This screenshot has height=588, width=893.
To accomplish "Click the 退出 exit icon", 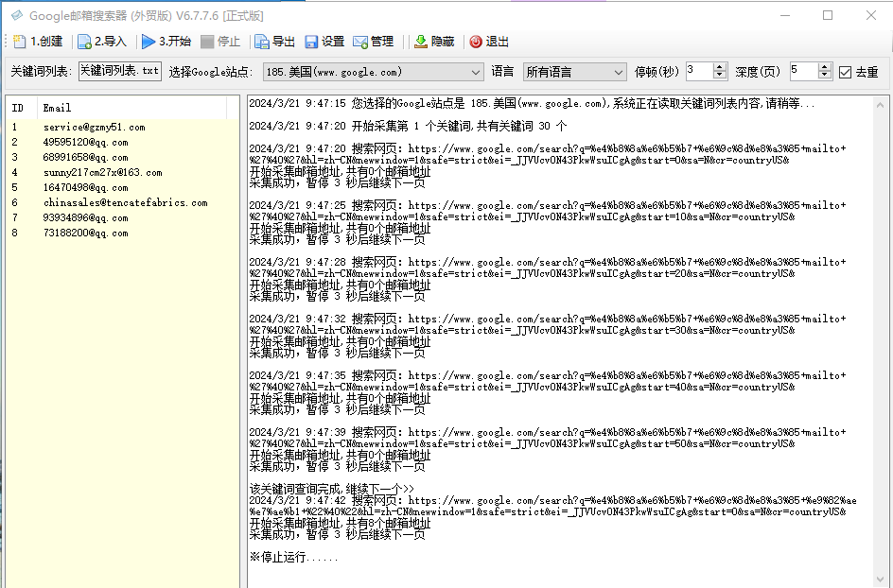I will pos(476,42).
